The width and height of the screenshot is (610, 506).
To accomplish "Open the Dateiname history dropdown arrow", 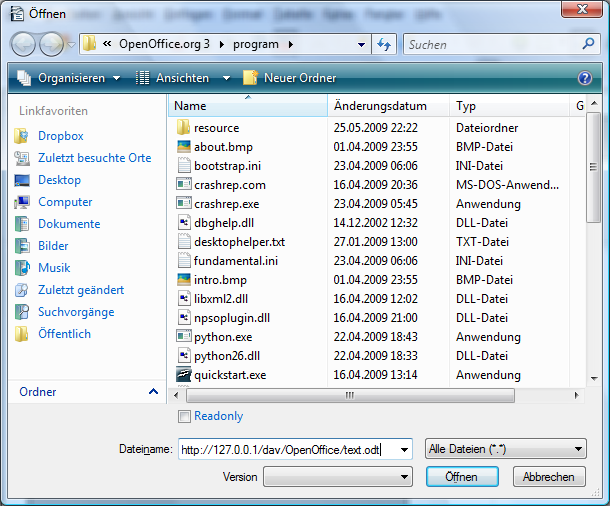I will point(403,450).
